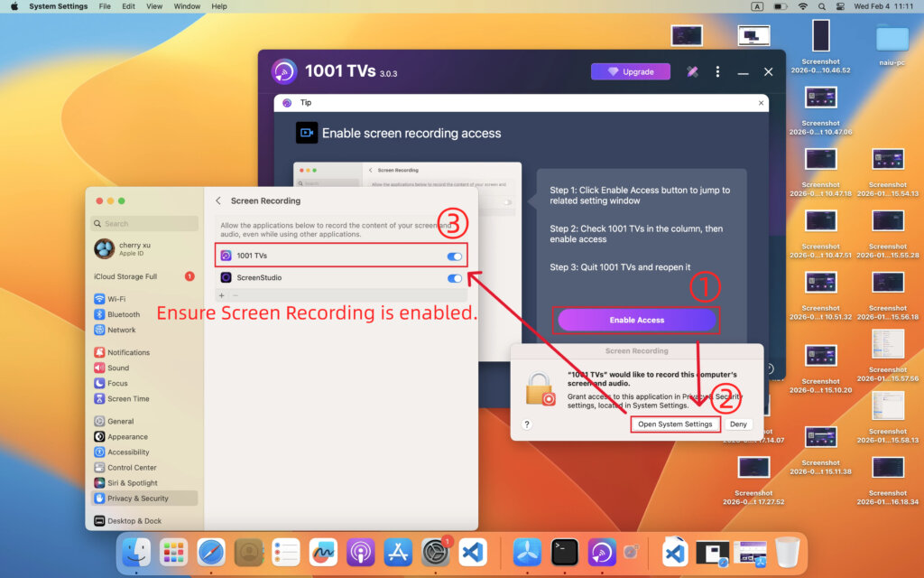Disable ScreenStudio screen recording switch
Image resolution: width=924 pixels, height=578 pixels.
pyautogui.click(x=455, y=278)
